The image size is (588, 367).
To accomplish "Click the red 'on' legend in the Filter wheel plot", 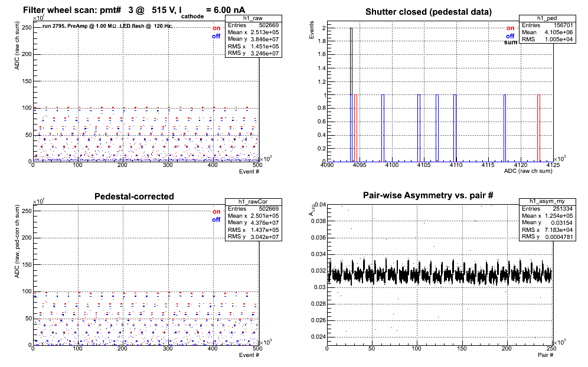I will point(217,28).
